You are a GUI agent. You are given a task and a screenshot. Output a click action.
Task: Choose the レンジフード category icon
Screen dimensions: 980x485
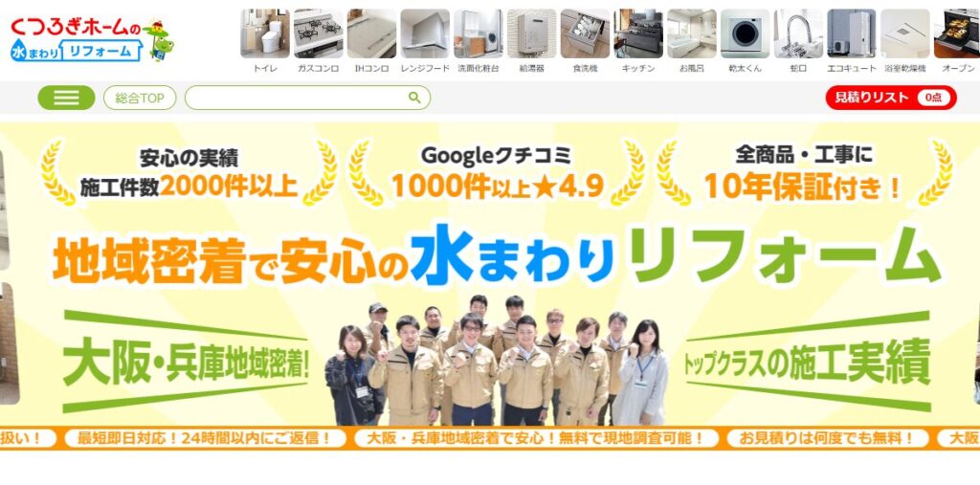[x=425, y=41]
